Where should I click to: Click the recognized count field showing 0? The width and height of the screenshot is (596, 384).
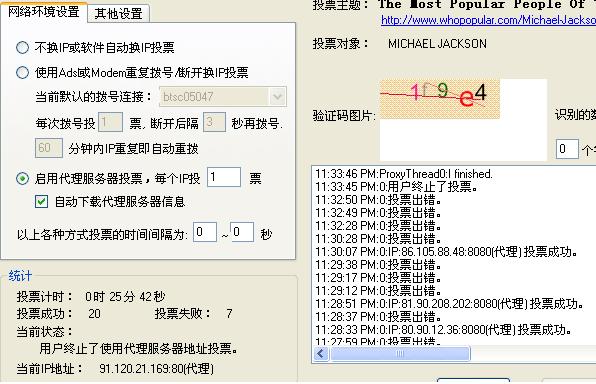pos(567,149)
